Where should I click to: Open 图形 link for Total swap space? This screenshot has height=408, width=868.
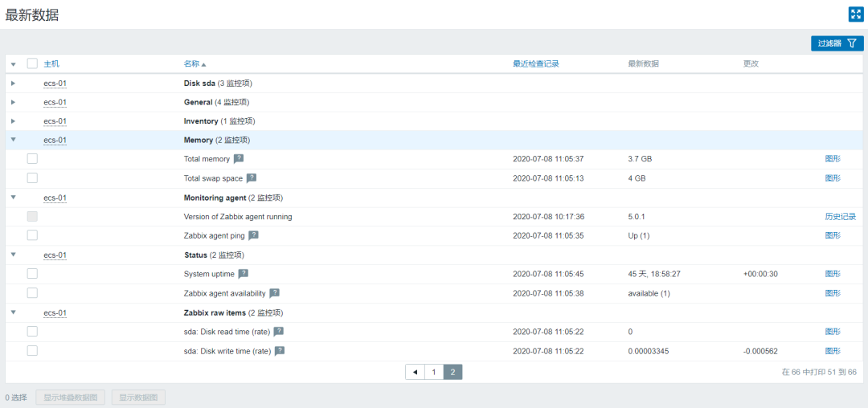833,178
